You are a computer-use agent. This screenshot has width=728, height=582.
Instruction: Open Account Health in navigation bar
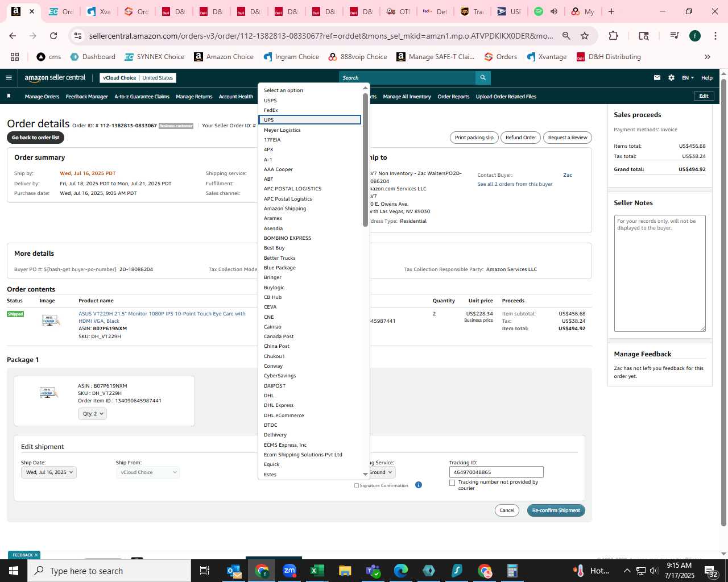coord(236,97)
